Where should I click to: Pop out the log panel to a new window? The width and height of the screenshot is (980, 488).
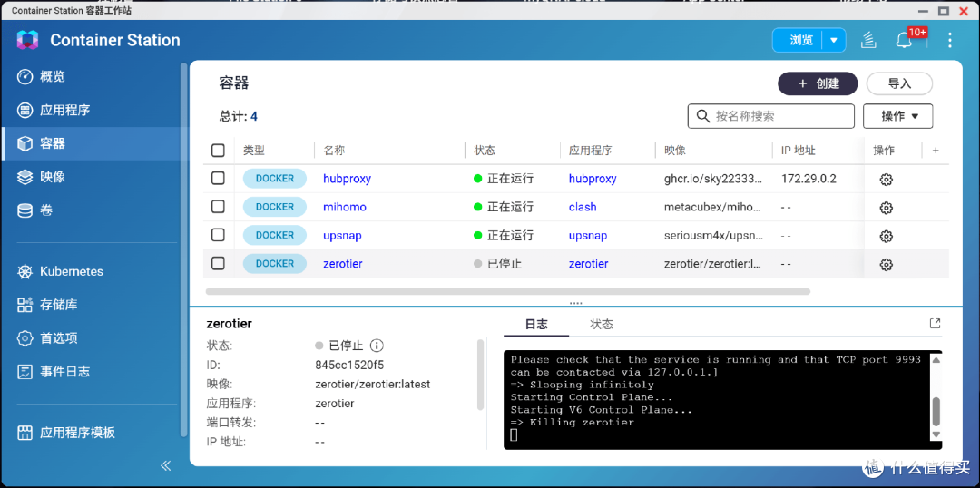(935, 323)
